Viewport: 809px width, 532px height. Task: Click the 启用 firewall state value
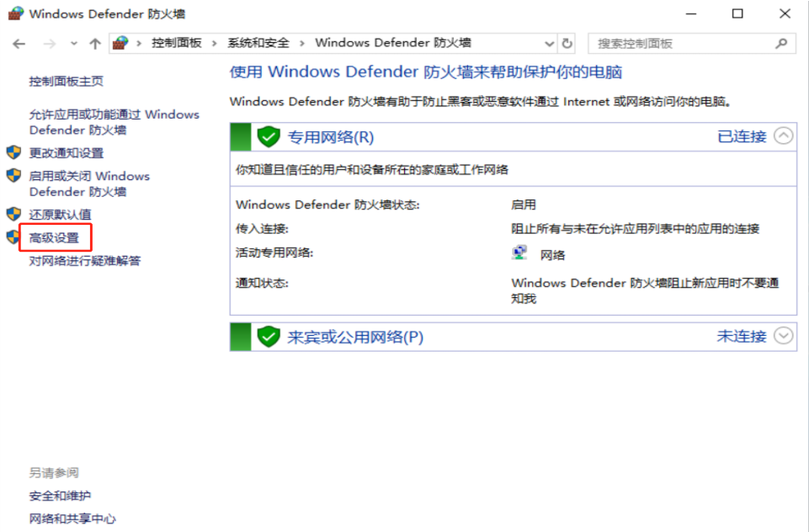tap(523, 205)
